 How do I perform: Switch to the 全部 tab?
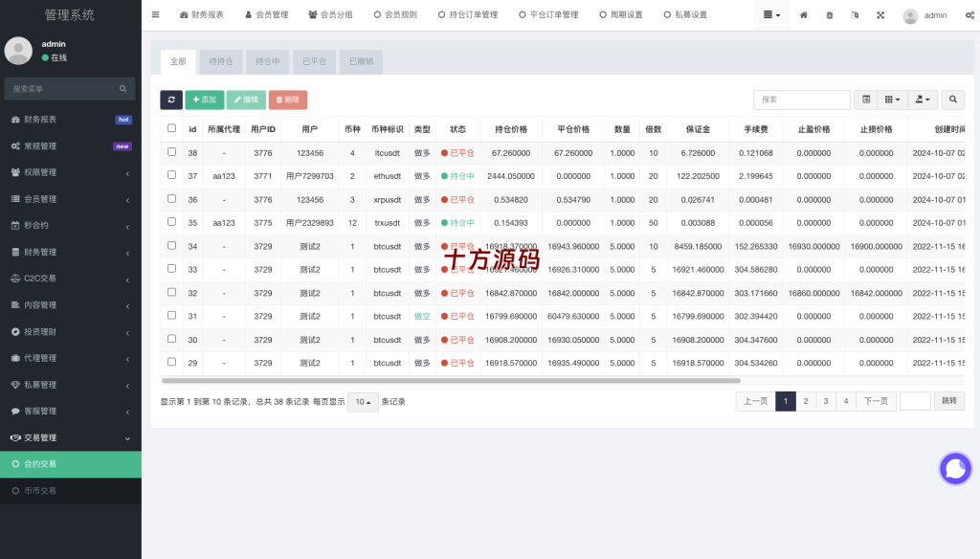point(178,61)
